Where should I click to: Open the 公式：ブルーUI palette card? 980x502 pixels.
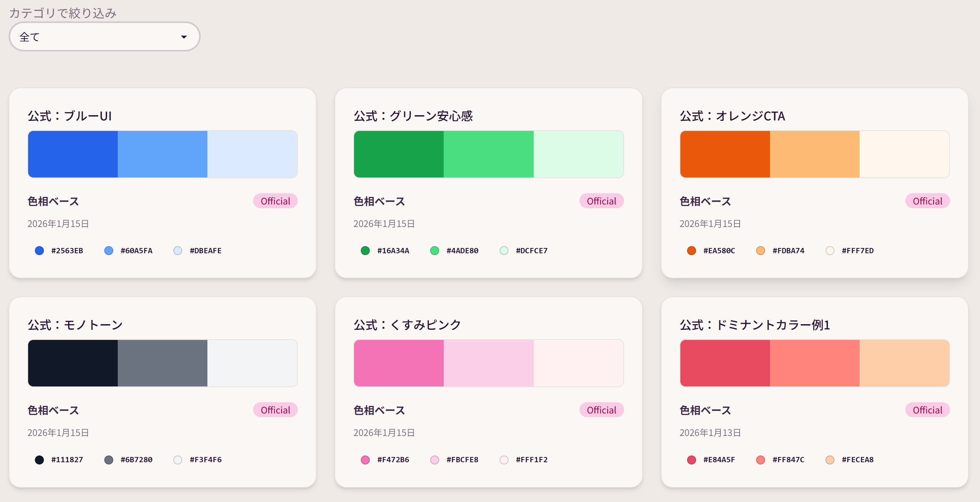[x=162, y=183]
